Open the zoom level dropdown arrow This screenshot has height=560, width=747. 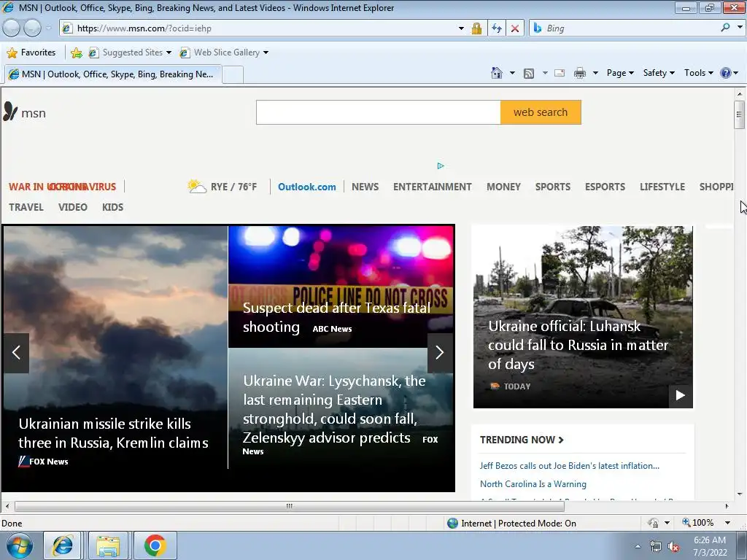tap(727, 523)
